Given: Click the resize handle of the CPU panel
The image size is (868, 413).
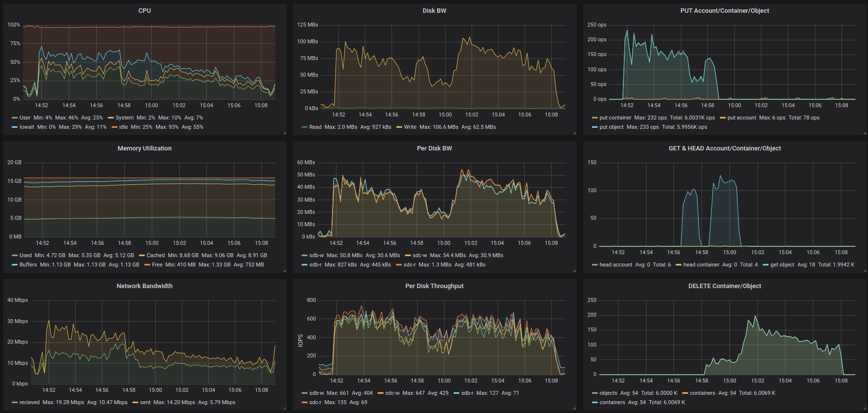Looking at the screenshot, I should (284, 133).
